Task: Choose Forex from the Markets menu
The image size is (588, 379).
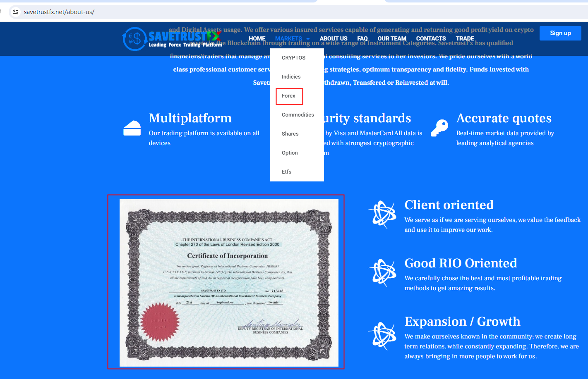Action: tap(297, 96)
